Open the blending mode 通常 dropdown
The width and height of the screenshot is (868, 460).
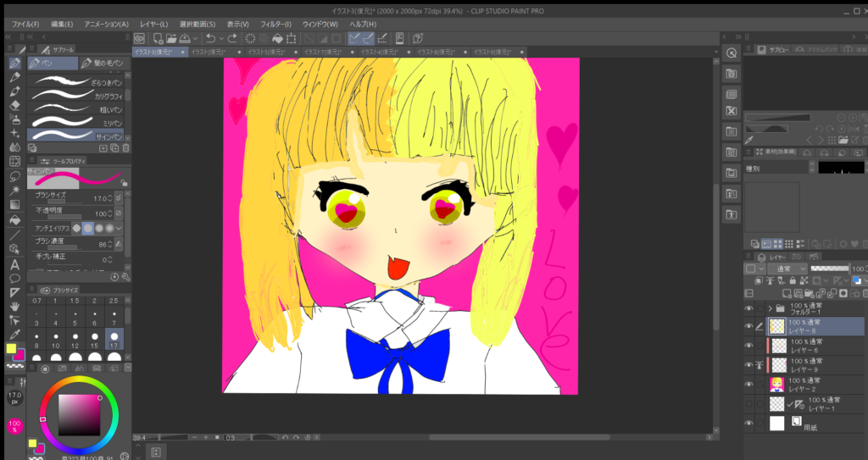787,269
